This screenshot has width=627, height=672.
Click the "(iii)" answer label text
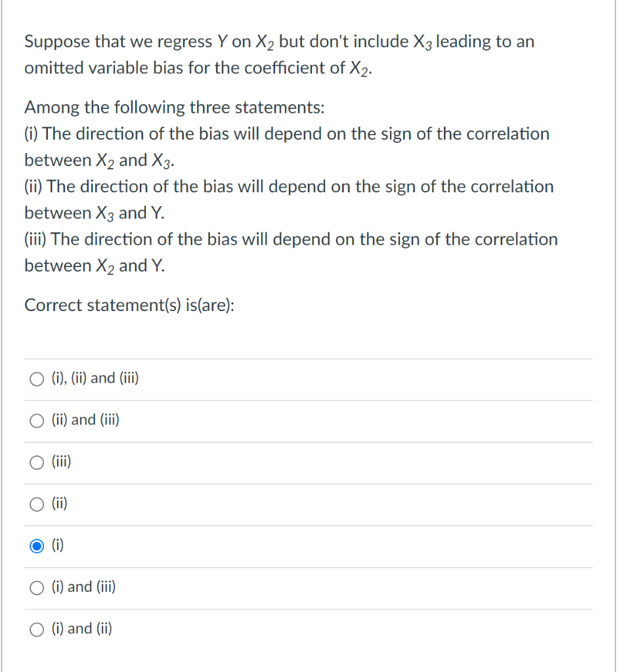[61, 461]
